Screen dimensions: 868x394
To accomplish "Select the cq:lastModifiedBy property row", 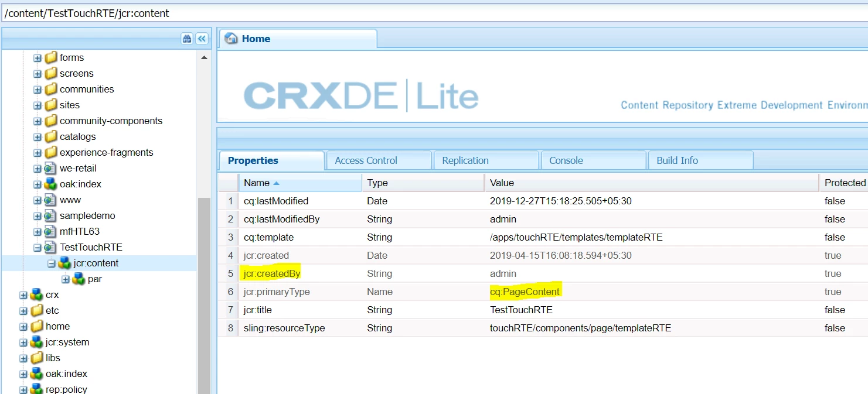I will [543, 219].
